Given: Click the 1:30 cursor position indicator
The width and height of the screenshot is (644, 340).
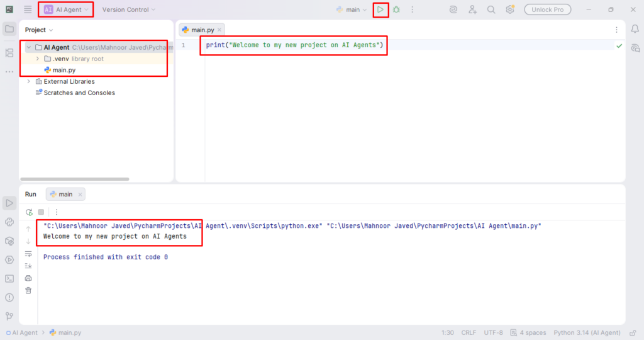Looking at the screenshot, I should [447, 332].
